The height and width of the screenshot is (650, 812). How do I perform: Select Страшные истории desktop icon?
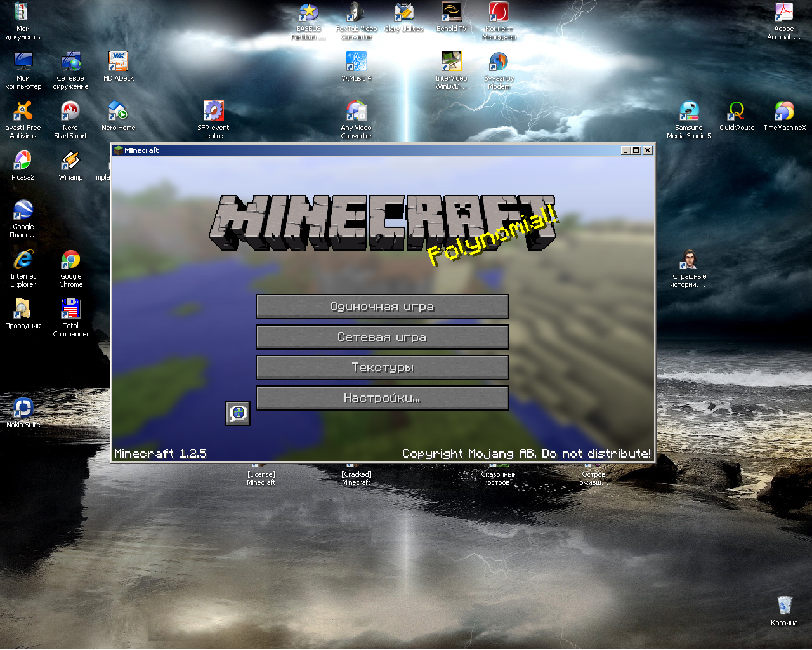(689, 269)
